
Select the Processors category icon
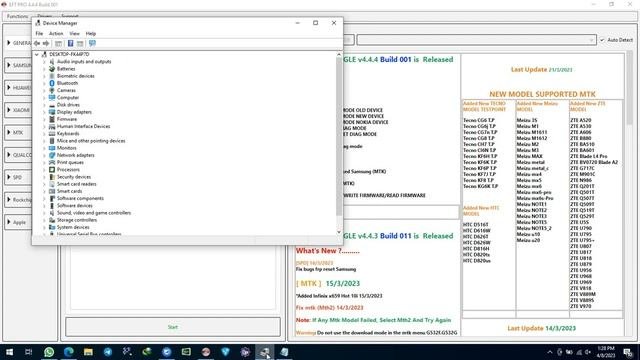click(x=52, y=169)
